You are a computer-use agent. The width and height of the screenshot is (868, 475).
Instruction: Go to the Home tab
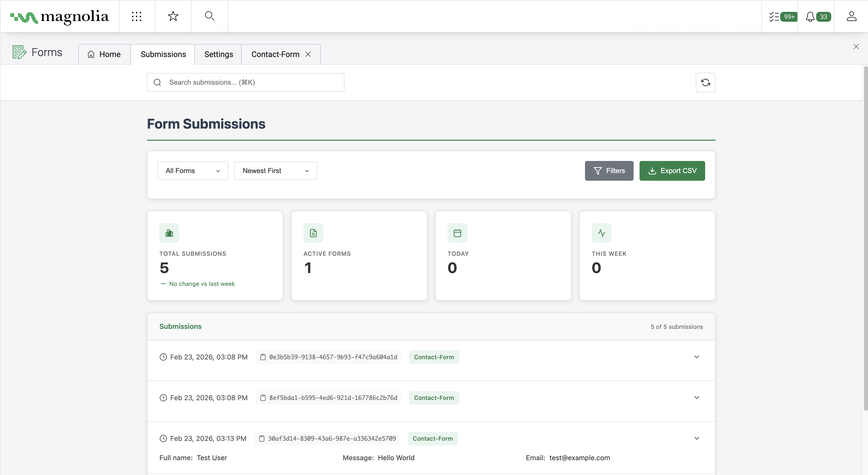tap(104, 54)
